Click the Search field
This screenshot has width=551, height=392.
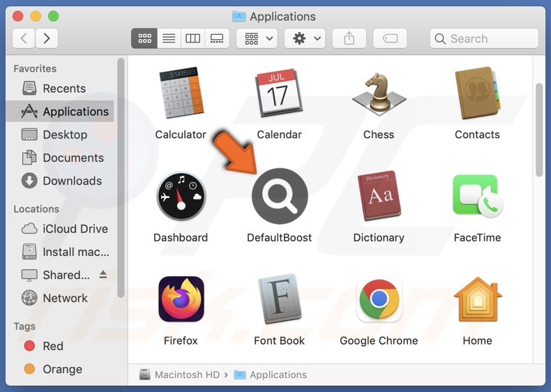coord(484,38)
